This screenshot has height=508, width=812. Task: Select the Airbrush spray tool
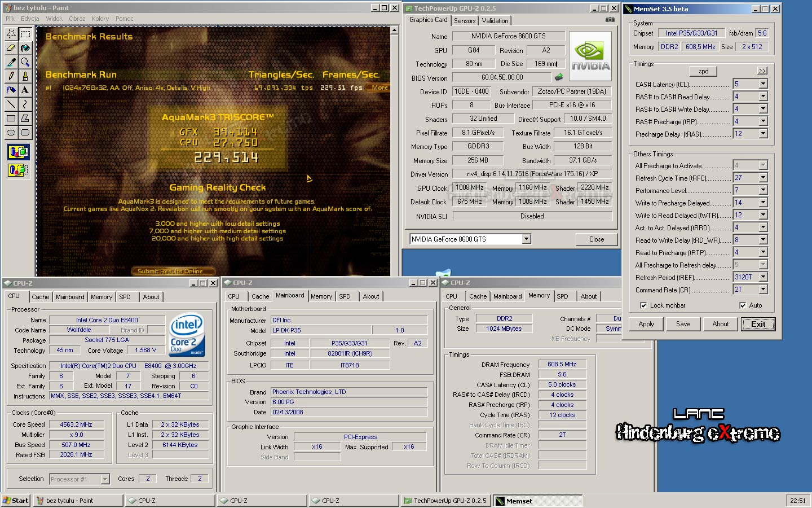point(11,90)
